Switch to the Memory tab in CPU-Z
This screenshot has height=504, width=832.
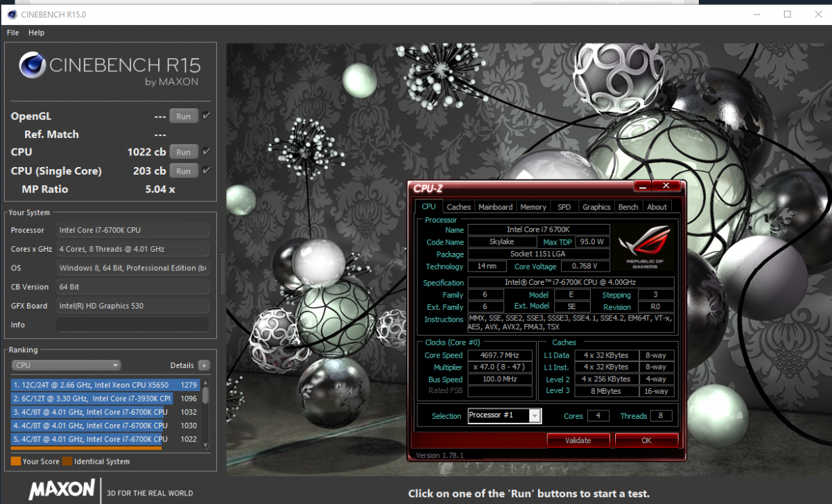tap(533, 207)
